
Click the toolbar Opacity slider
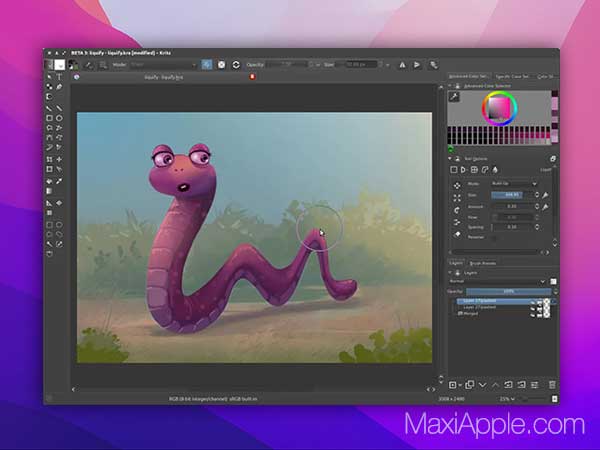click(289, 65)
